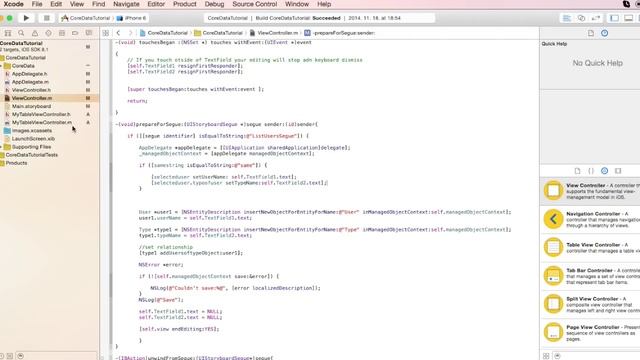Screen dimensions: 640x360
Task: Choose the iPhone 6 run destination
Action: [131, 18]
